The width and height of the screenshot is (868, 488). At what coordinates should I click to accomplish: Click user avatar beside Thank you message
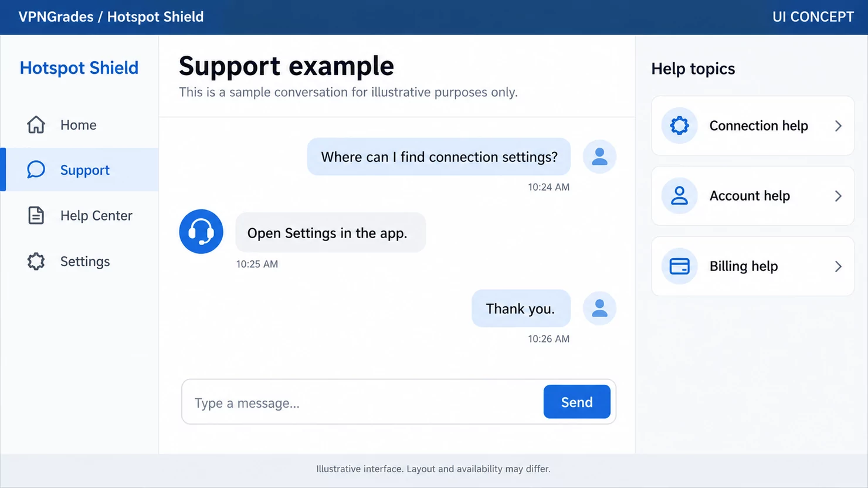tap(599, 309)
